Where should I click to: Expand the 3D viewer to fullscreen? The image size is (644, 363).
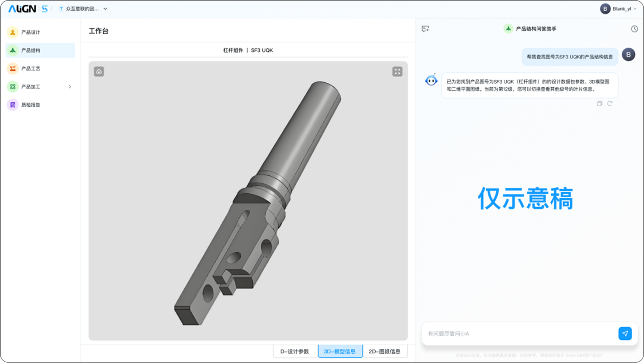pos(397,72)
